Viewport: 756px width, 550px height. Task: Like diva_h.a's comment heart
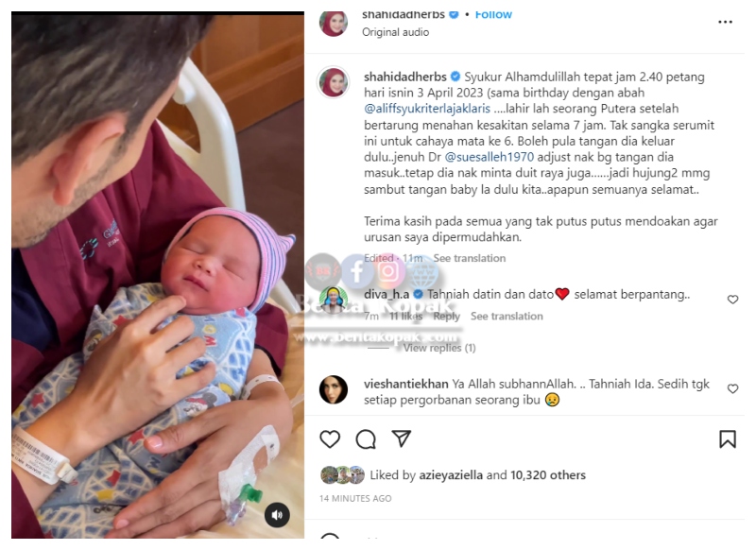(x=732, y=300)
